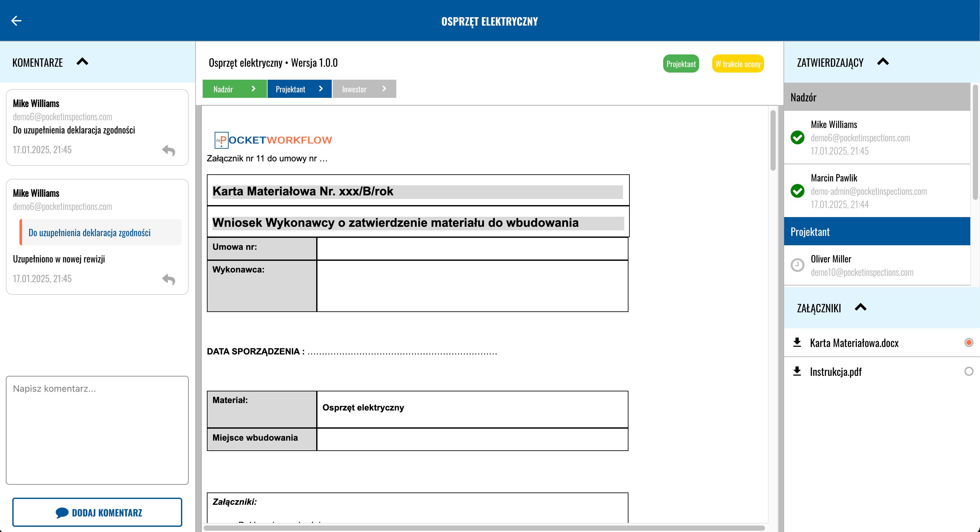The height and width of the screenshot is (532, 980).
Task: Click the green Projektant status badge
Action: pos(681,64)
